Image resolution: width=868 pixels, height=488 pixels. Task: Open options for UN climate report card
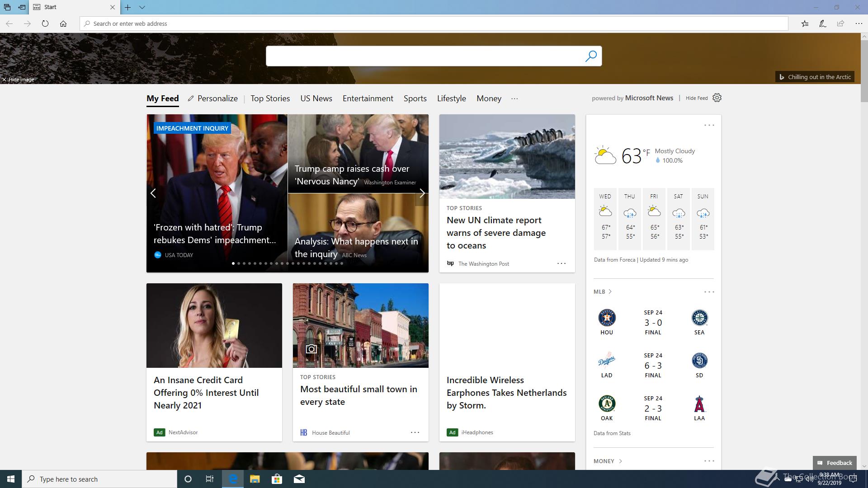[x=561, y=263]
